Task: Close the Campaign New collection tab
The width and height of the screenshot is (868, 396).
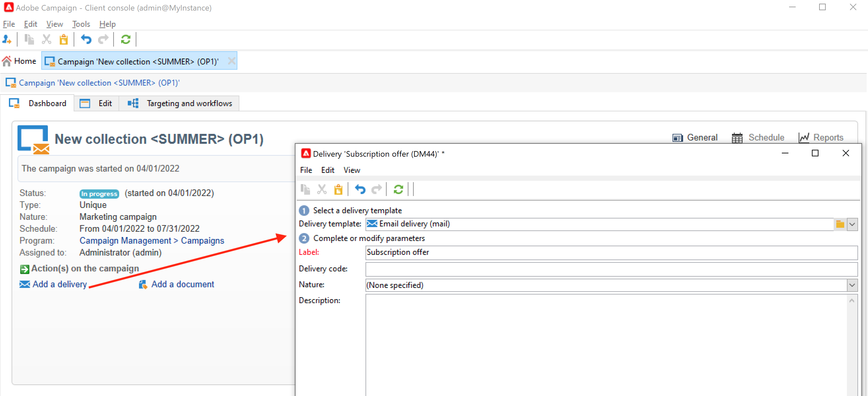Action: tap(231, 61)
